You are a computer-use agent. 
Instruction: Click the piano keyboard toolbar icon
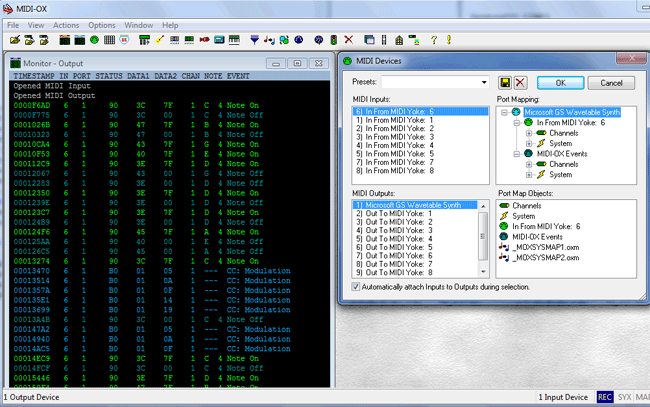click(x=234, y=40)
